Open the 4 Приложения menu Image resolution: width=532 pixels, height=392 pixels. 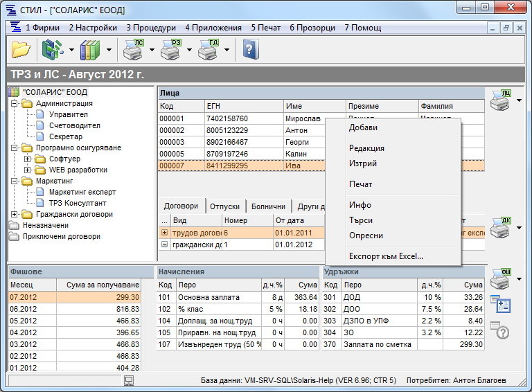[x=213, y=28]
